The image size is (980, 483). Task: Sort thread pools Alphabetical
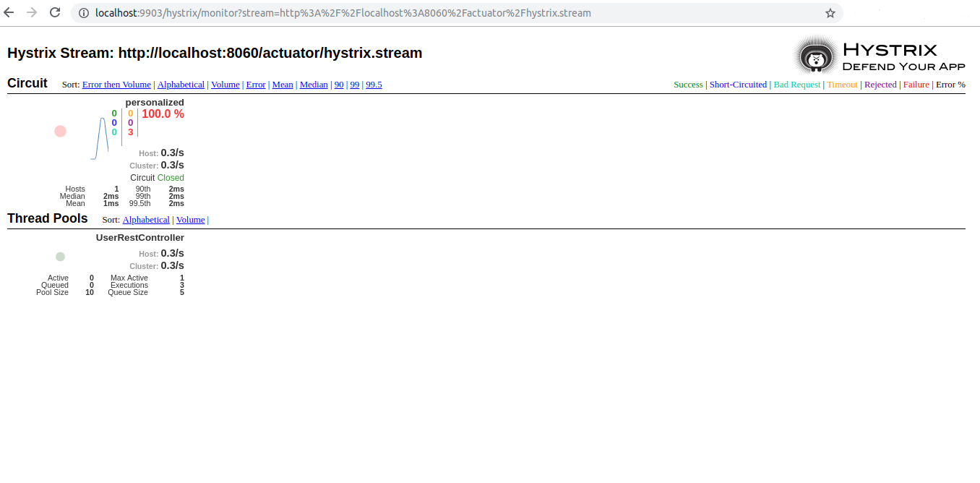tap(146, 220)
